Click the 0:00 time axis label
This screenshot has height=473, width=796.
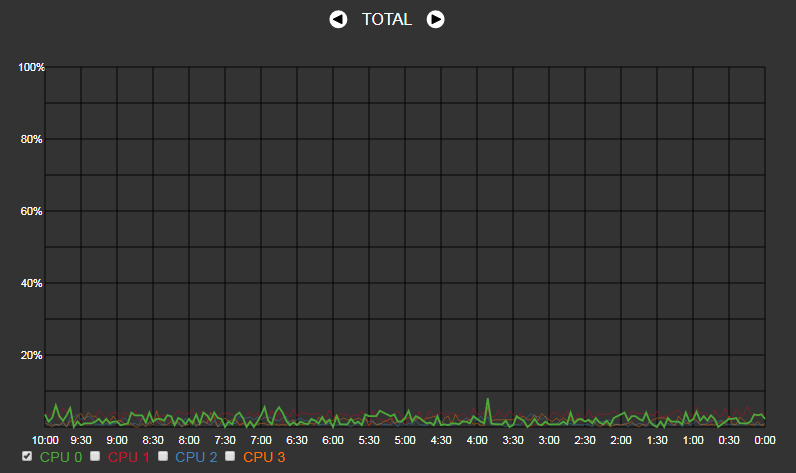pos(765,440)
